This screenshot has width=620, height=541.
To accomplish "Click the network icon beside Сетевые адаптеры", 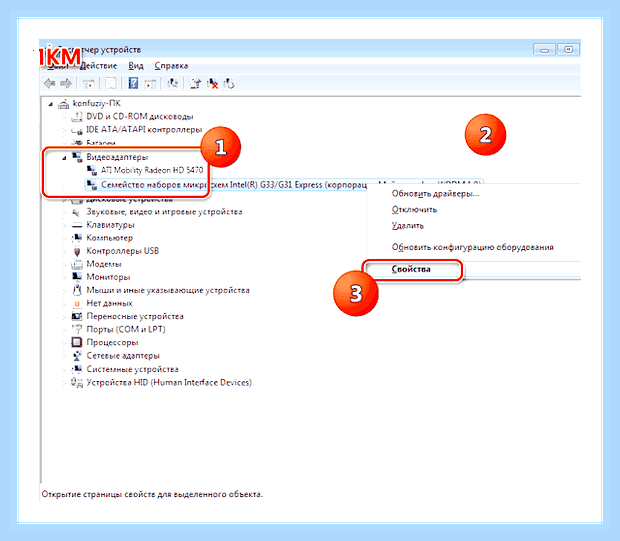I will point(77,356).
